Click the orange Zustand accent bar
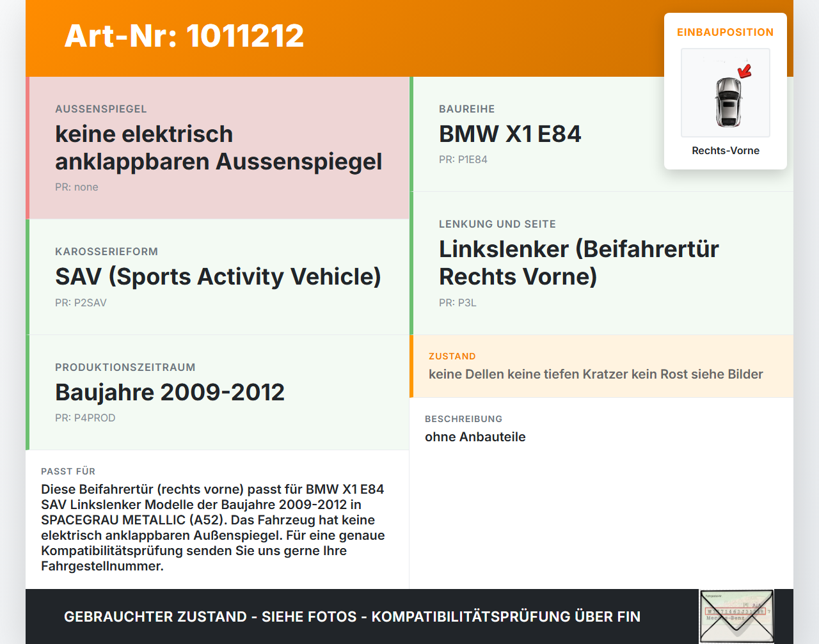The height and width of the screenshot is (644, 819). (x=412, y=366)
